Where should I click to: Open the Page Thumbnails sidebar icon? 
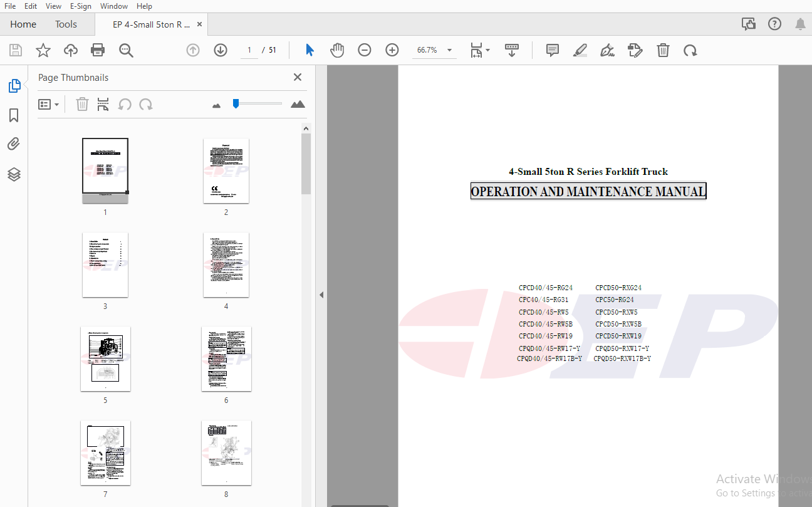(x=14, y=86)
